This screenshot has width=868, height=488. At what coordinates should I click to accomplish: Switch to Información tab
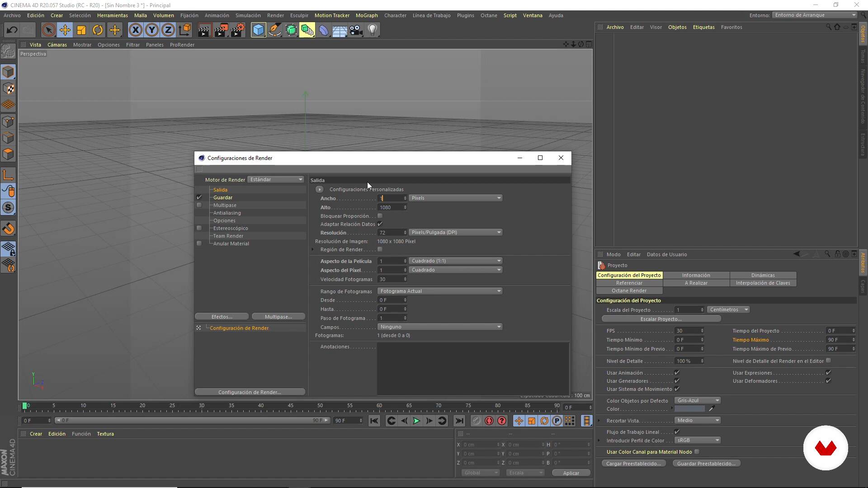pyautogui.click(x=696, y=275)
